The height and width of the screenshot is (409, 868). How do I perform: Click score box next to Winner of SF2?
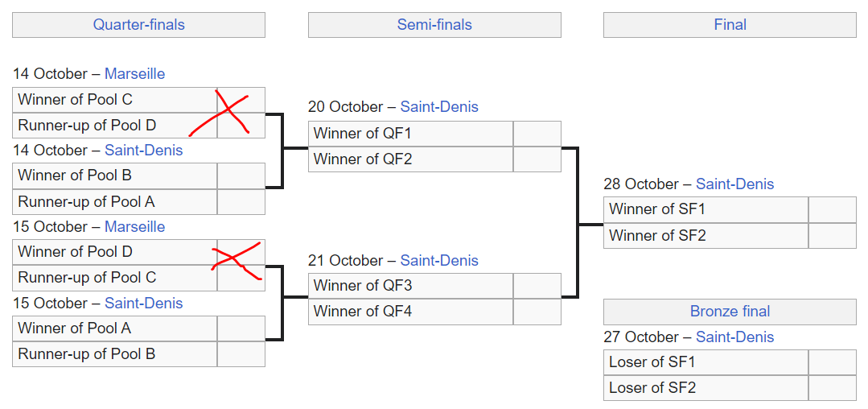[x=832, y=236]
